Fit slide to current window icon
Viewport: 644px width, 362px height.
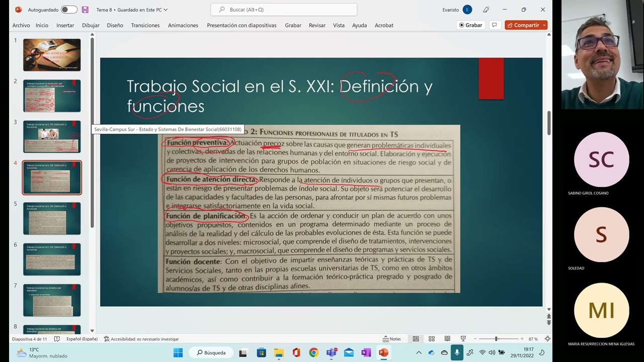pyautogui.click(x=547, y=339)
